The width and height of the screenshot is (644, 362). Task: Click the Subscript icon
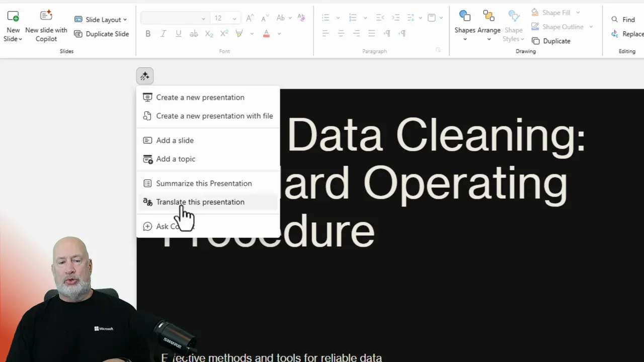209,34
